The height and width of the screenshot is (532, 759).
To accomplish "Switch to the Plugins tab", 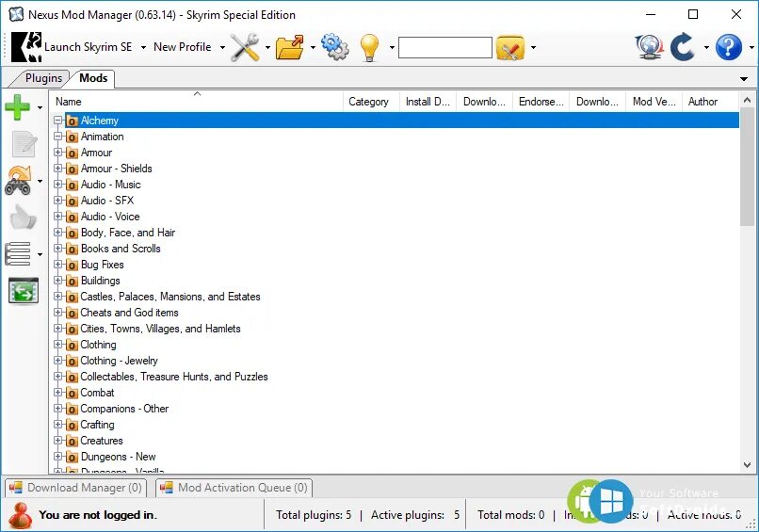I will [43, 78].
